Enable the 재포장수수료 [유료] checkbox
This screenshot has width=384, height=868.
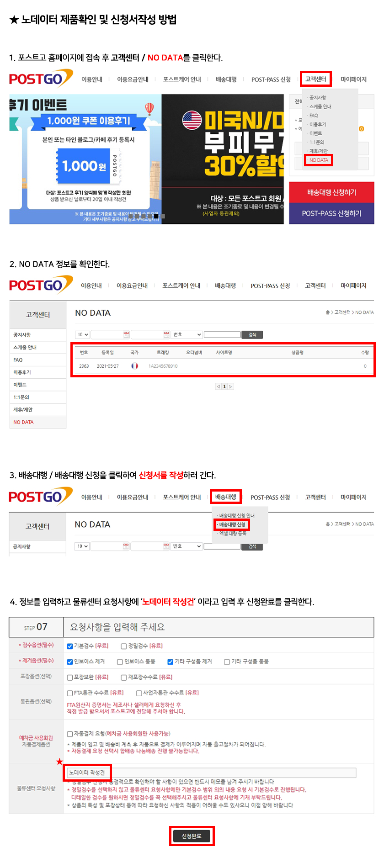tap(124, 677)
